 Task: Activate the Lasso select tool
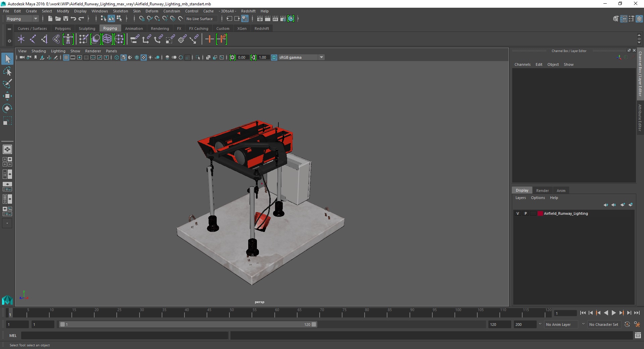tap(7, 71)
